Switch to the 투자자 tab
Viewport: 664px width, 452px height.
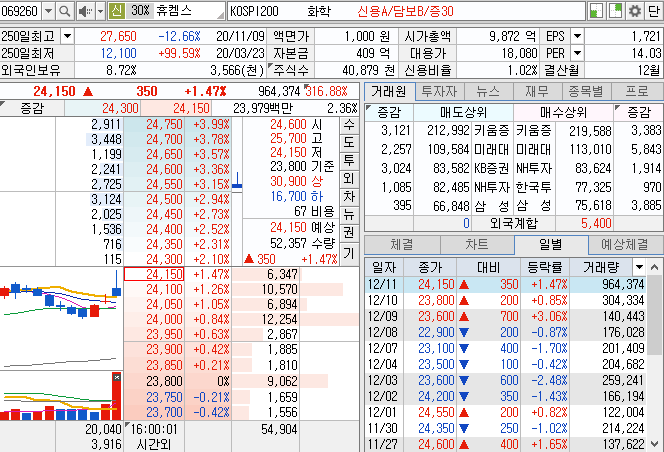(440, 92)
